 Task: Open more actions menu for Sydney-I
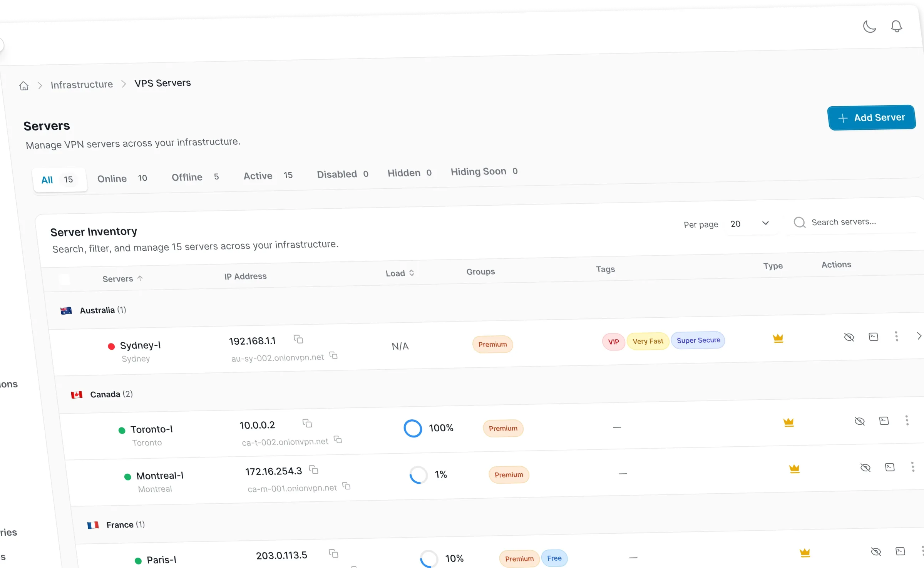point(896,336)
